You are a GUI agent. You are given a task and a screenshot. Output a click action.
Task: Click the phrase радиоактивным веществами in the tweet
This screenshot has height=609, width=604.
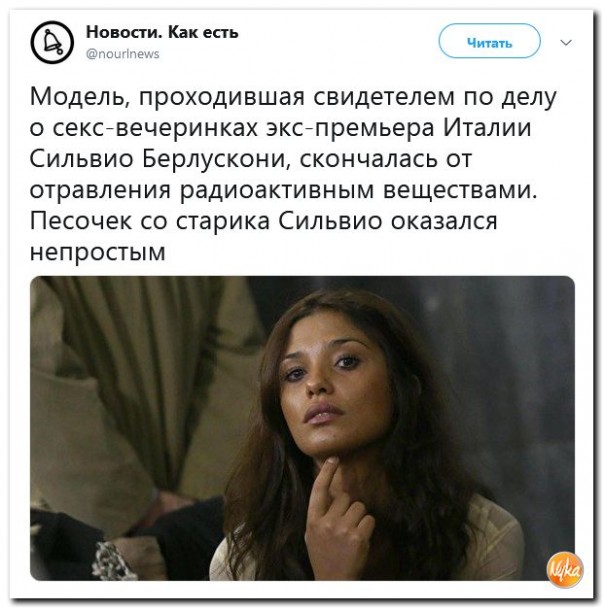pos(358,190)
